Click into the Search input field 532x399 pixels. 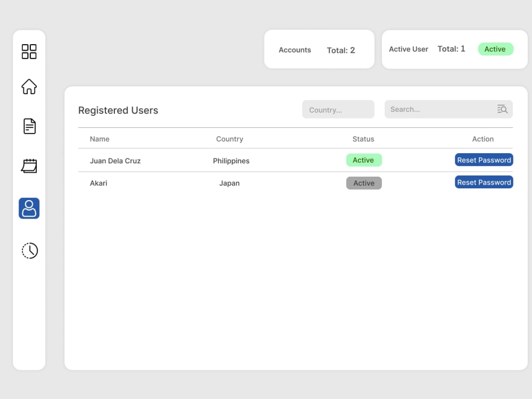pos(448,109)
